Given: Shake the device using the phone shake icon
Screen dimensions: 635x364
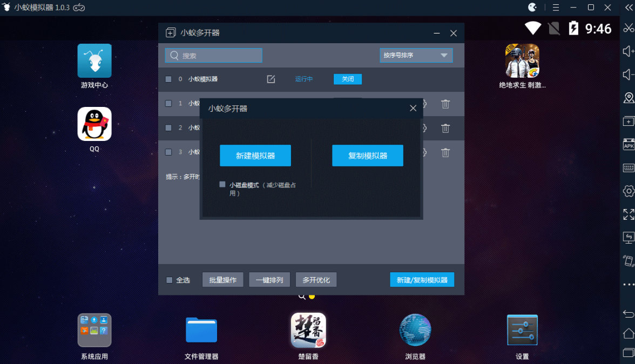Looking at the screenshot, I should point(627,260).
